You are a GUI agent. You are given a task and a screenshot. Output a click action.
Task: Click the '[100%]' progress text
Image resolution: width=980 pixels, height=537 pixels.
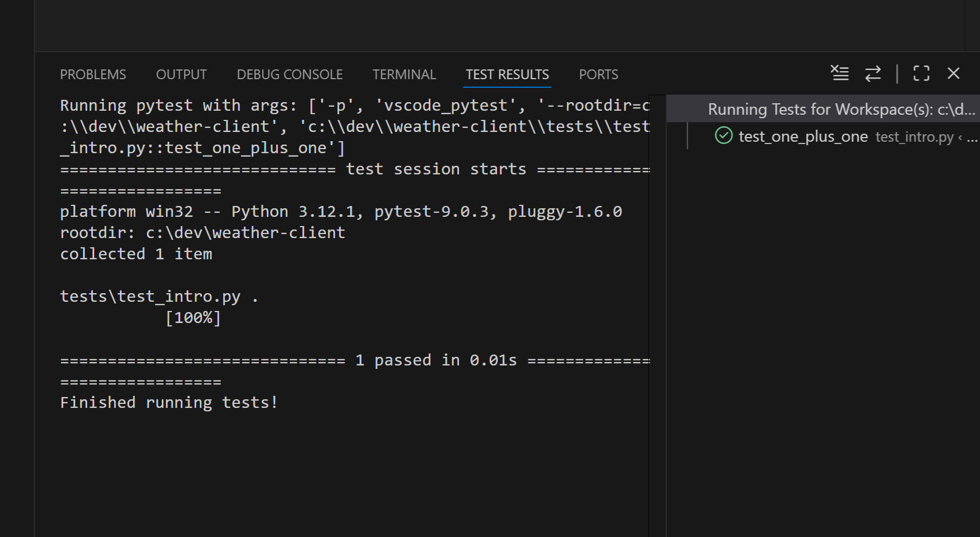(193, 318)
